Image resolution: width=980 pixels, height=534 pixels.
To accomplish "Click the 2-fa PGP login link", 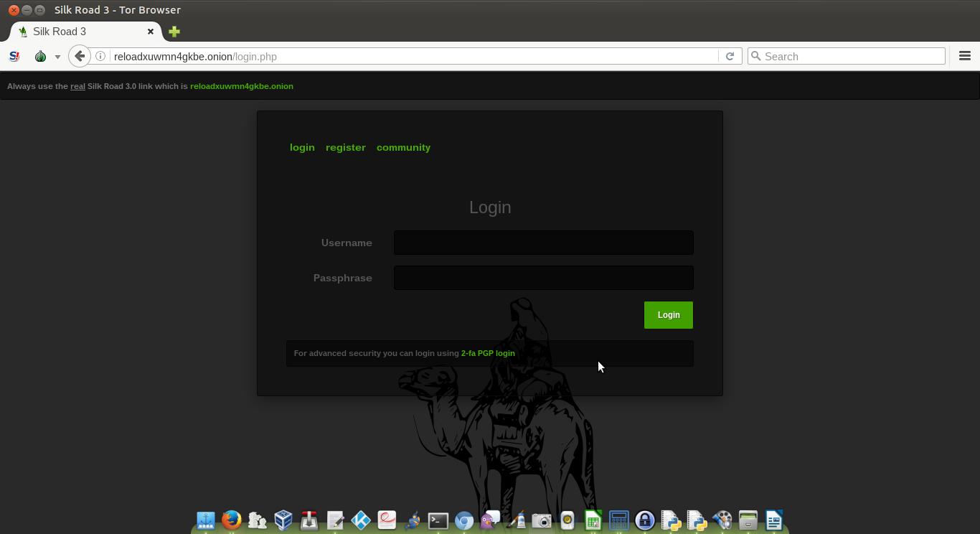I will [x=488, y=353].
